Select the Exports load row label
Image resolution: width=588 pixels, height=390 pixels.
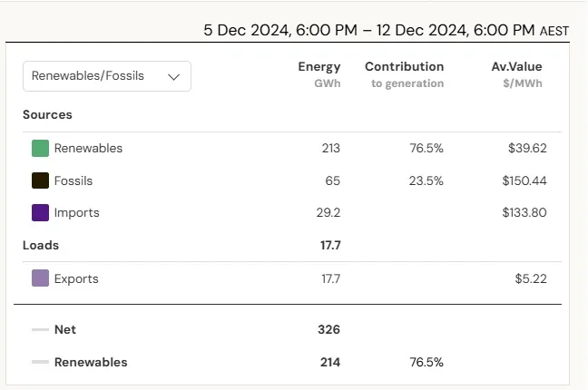tap(76, 278)
